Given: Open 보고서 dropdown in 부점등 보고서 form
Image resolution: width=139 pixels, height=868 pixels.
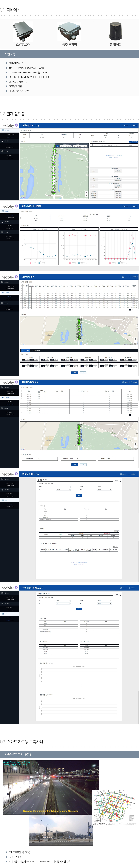Looking at the screenshot, I should coord(63,487).
